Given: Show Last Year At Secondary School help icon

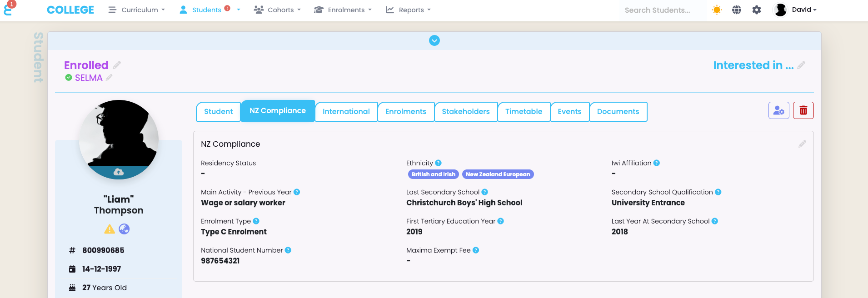Looking at the screenshot, I should 715,221.
